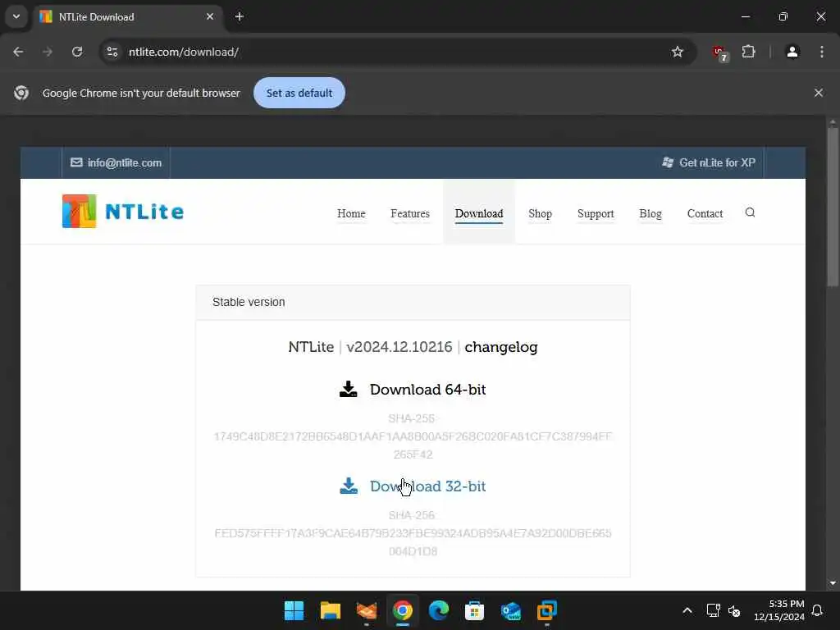This screenshot has width=840, height=630.
Task: Click the 32-bit SHA-256 hash text
Action: pos(413,542)
